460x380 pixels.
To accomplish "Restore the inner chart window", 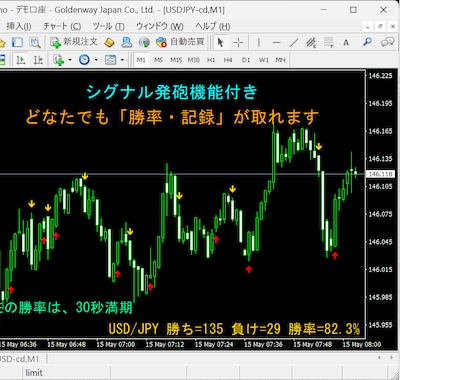I will pos(380,26).
